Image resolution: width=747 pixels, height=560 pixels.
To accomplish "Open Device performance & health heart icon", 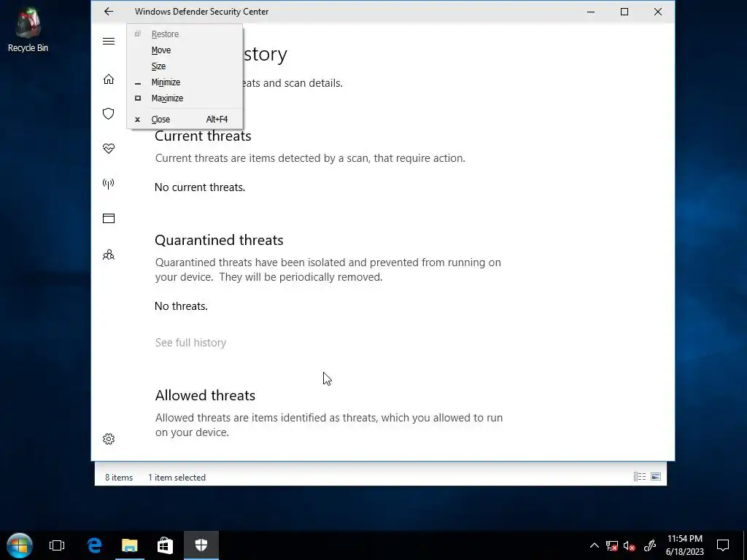I will 109,149.
